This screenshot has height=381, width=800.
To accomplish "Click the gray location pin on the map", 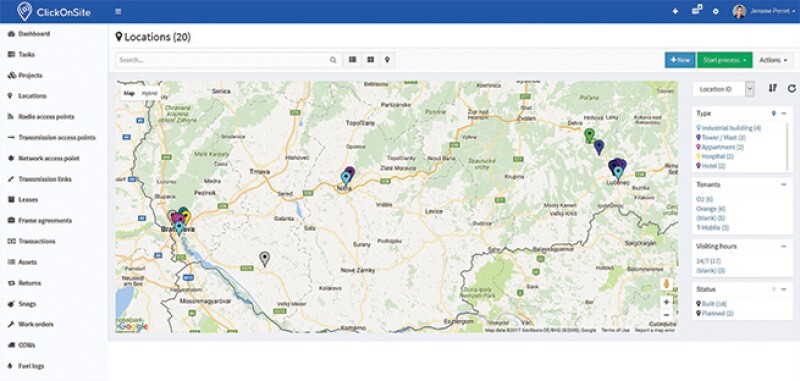I will pos(264,259).
